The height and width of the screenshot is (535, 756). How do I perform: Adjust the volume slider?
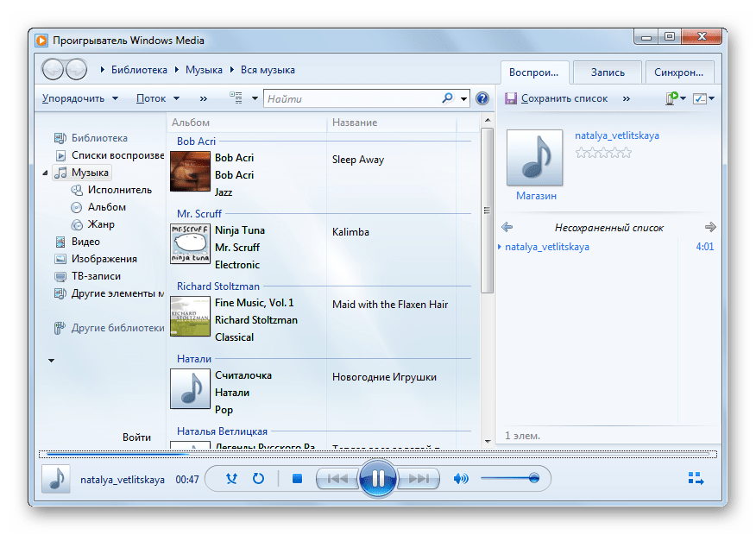[510, 478]
